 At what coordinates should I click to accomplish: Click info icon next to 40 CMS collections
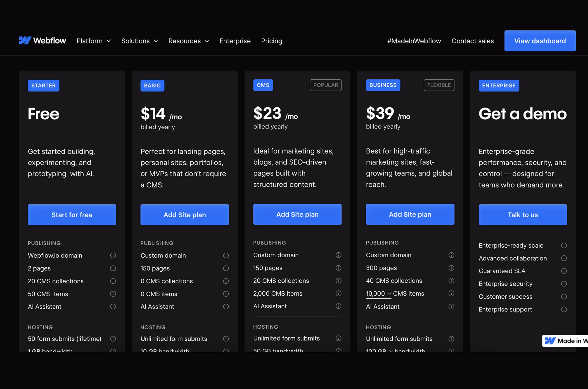coord(451,281)
